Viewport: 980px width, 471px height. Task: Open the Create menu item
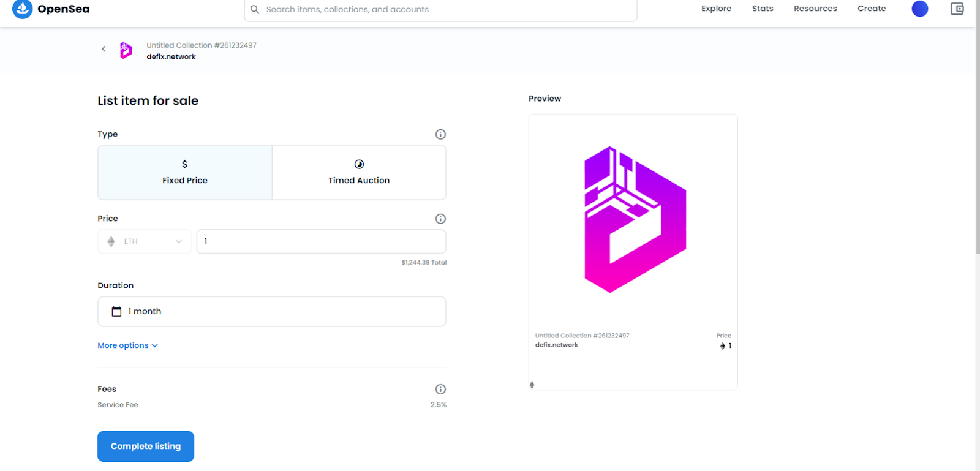[x=872, y=9]
